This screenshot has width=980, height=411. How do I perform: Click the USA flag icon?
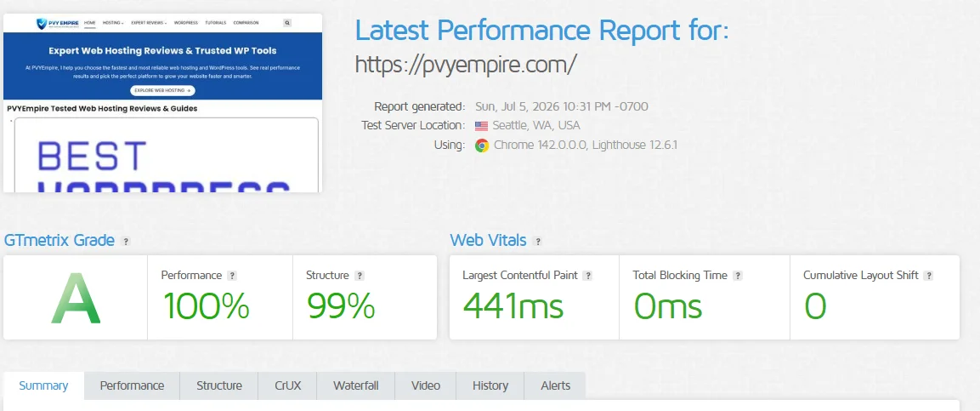[481, 126]
